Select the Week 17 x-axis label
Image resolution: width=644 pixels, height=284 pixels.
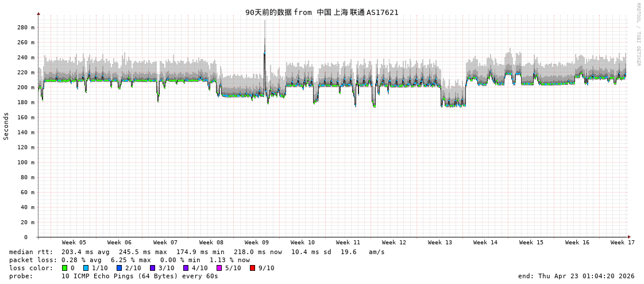click(x=622, y=243)
